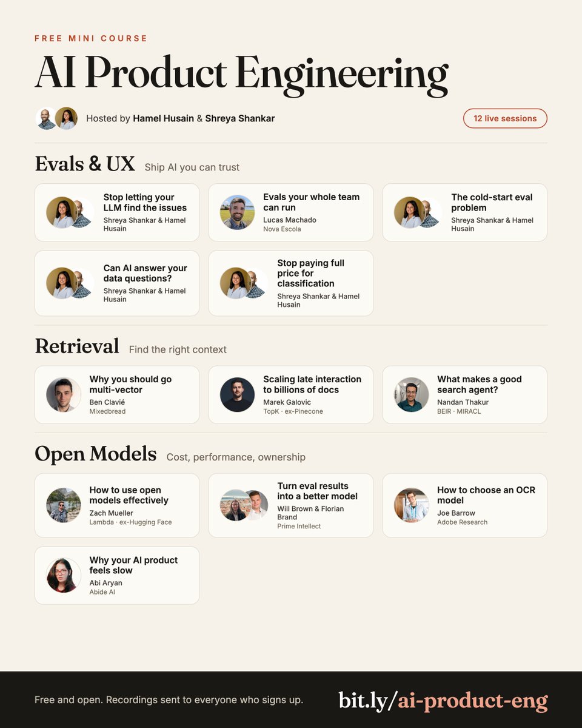Click Lucas Machado's avatar photo

pyautogui.click(x=237, y=212)
